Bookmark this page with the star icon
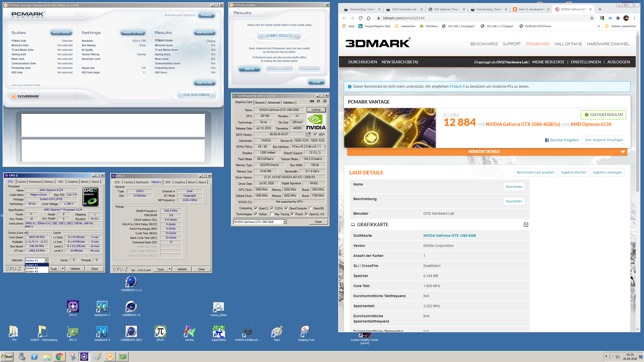This screenshot has width=644, height=362. click(x=592, y=18)
